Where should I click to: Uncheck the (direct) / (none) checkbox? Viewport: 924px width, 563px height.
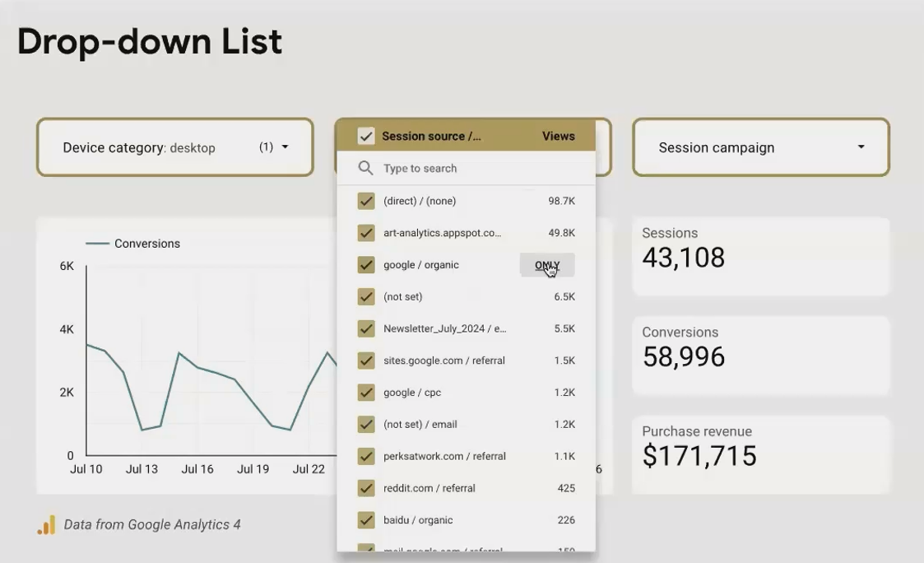[x=366, y=201]
